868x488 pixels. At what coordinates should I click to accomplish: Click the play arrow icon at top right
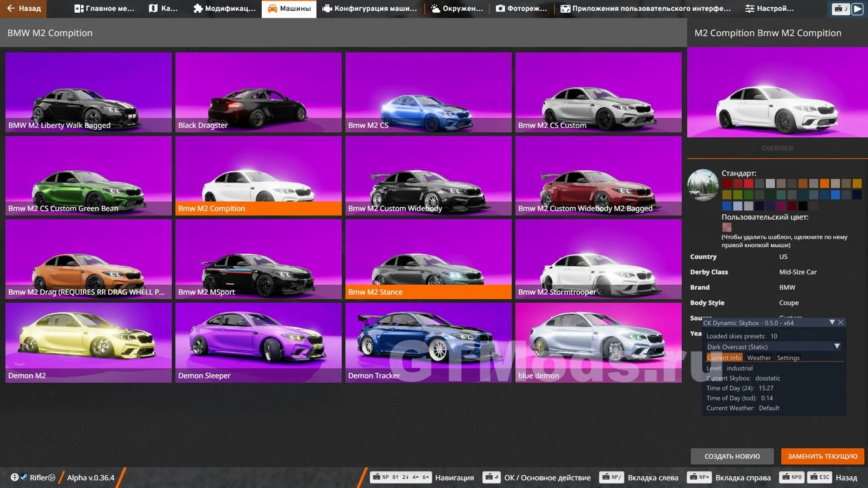click(x=858, y=9)
